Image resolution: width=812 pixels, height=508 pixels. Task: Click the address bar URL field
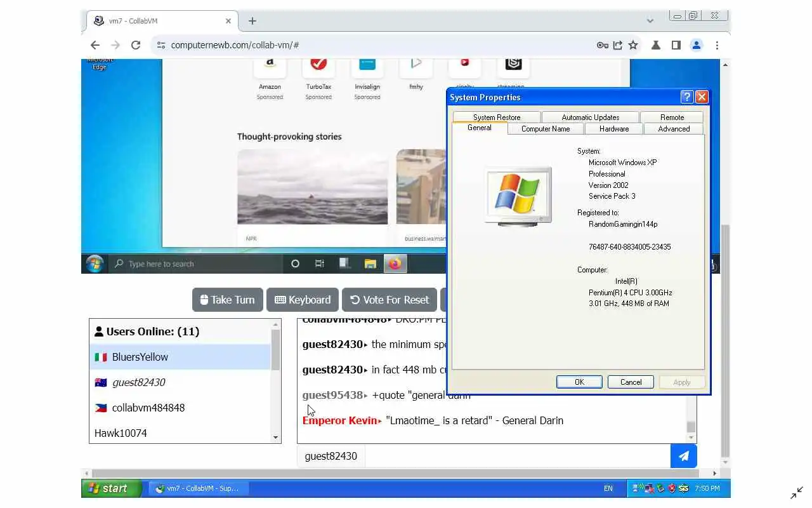381,45
